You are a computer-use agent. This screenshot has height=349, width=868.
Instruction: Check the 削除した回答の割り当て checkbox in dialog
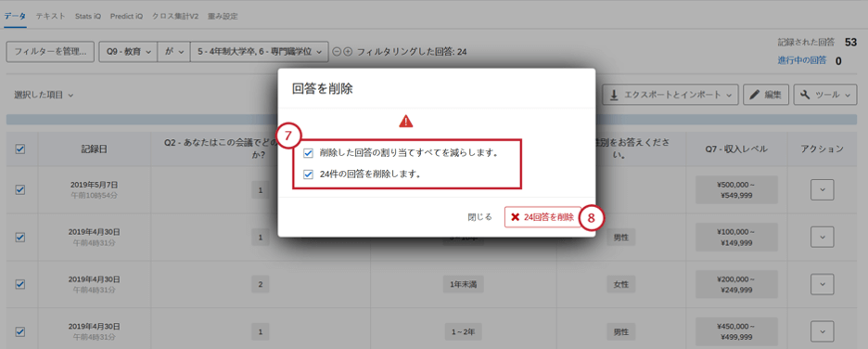point(308,153)
